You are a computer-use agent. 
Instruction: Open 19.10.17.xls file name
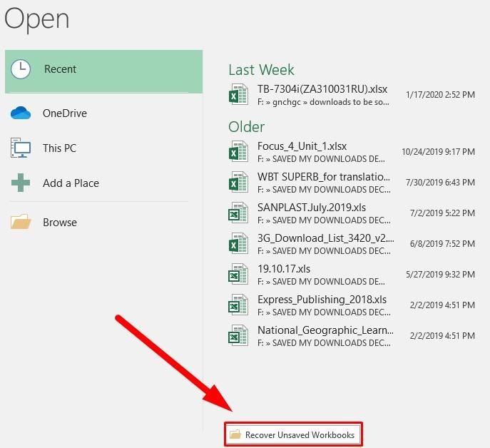pyautogui.click(x=284, y=269)
